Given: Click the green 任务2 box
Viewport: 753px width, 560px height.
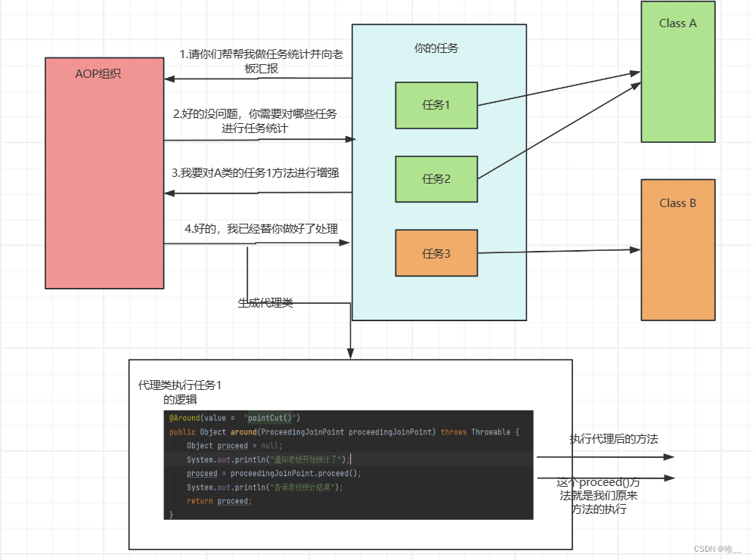Looking at the screenshot, I should coord(436,179).
